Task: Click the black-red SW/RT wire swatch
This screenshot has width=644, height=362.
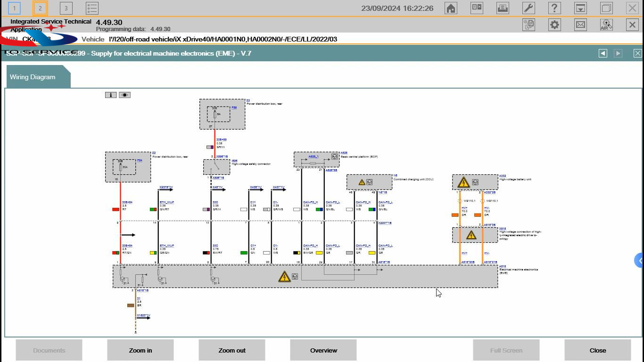Action: tap(206, 253)
